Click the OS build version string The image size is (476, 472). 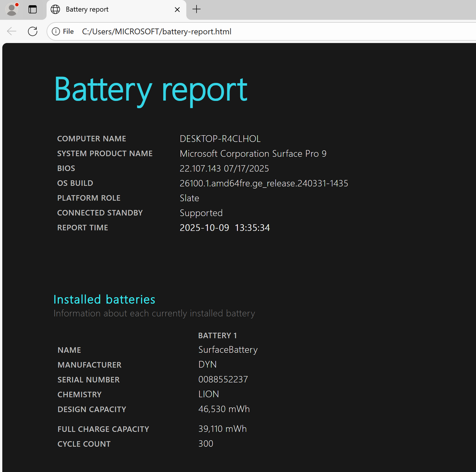click(264, 183)
